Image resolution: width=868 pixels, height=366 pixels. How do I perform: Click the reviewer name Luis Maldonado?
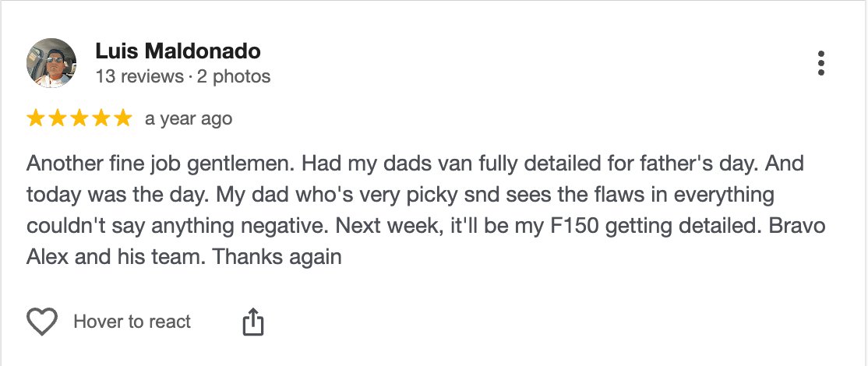pyautogui.click(x=178, y=51)
